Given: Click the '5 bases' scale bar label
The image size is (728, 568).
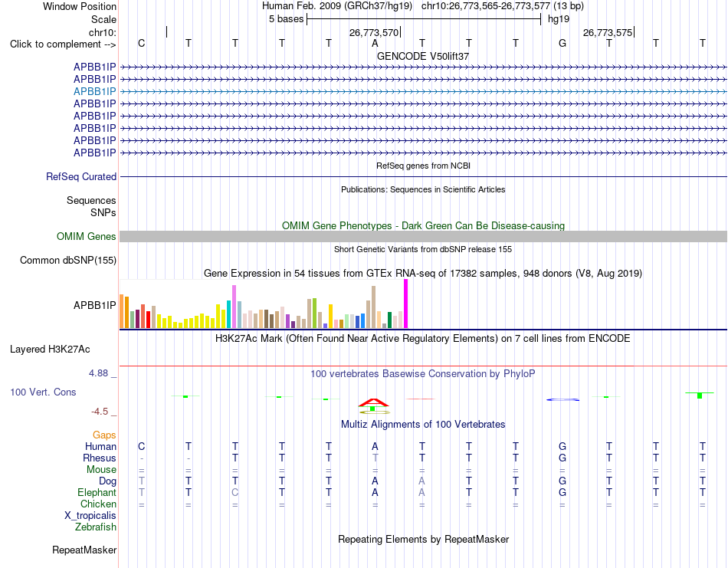Looking at the screenshot, I should (286, 19).
